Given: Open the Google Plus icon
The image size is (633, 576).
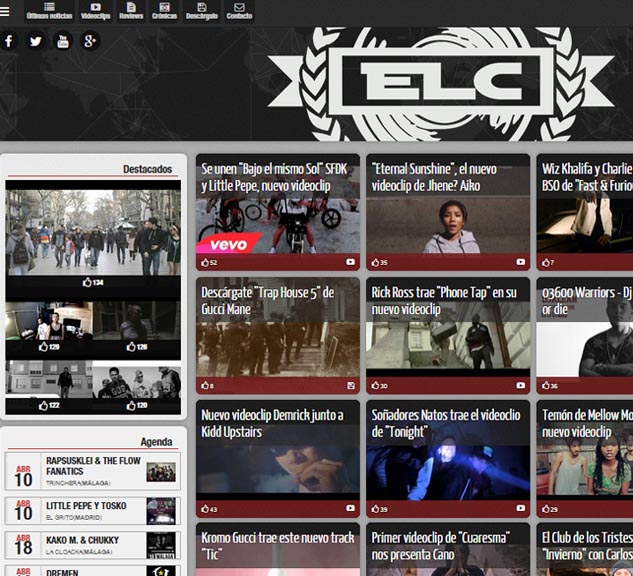Looking at the screenshot, I should [90, 41].
